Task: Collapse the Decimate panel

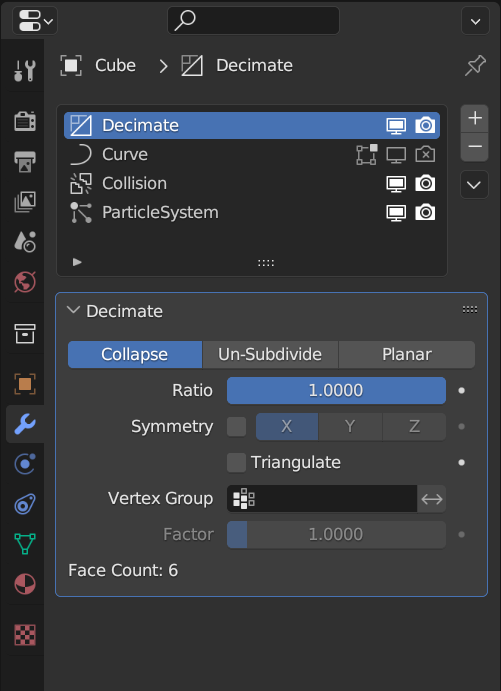Action: [x=73, y=310]
